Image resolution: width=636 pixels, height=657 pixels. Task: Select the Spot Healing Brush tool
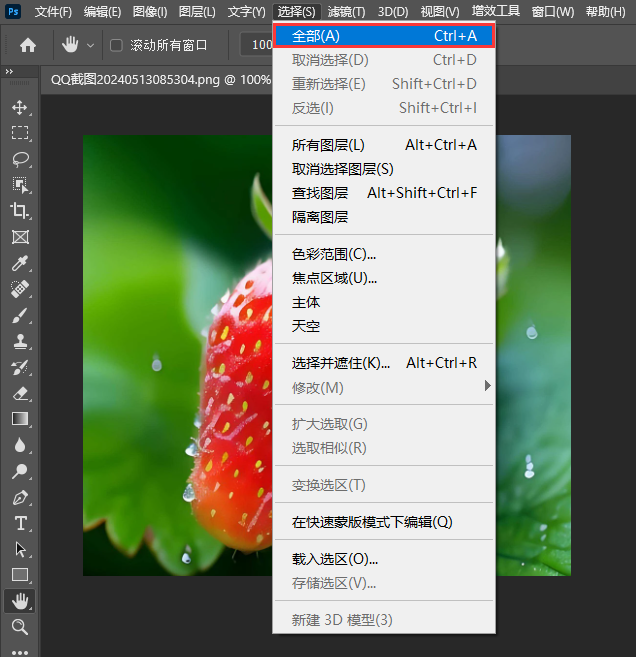20,289
